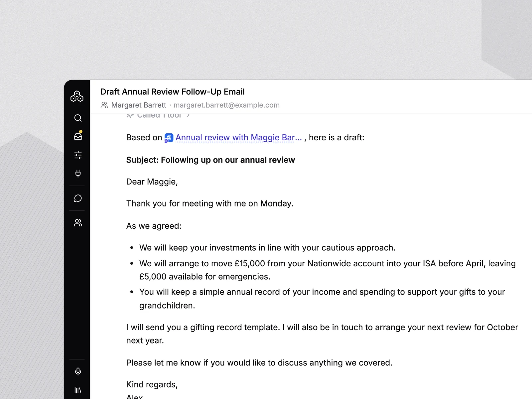Open the 'Annual review with Maggie Bar...' link

coord(239,138)
